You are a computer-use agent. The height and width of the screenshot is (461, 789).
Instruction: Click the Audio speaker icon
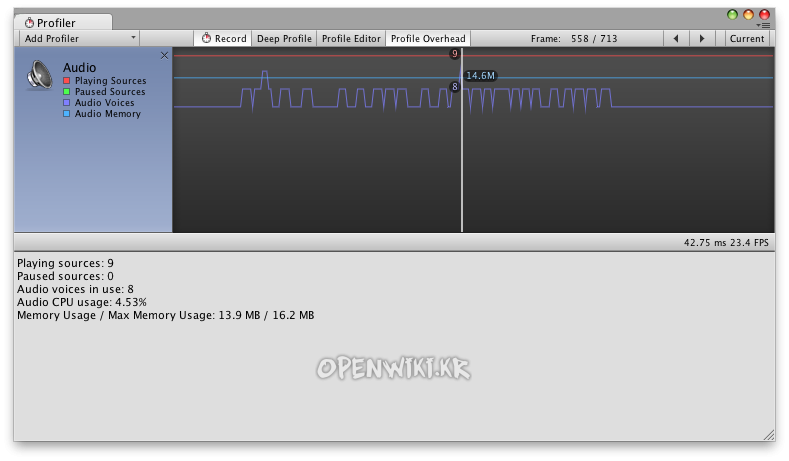click(40, 75)
